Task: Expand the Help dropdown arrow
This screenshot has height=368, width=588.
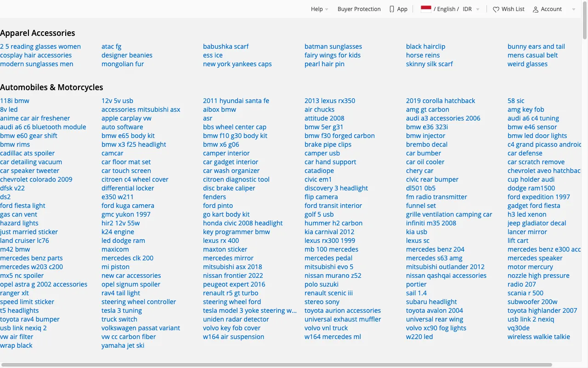Action: [x=327, y=9]
